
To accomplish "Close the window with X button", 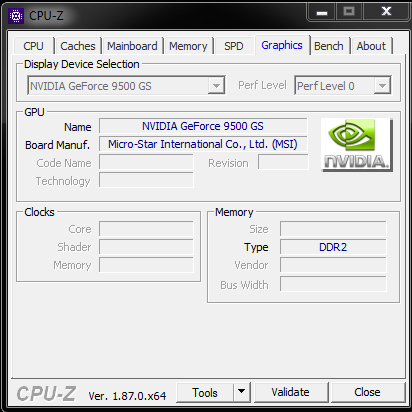I will [386, 12].
